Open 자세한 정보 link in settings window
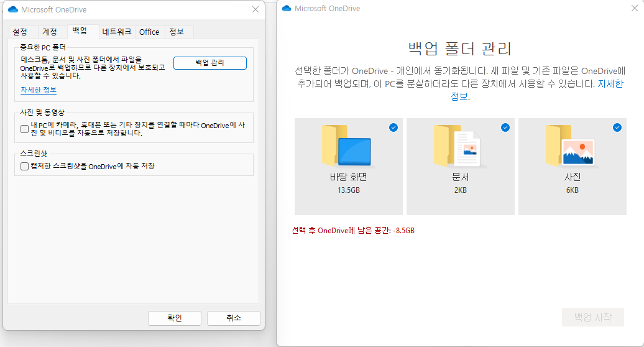The image size is (644, 347). click(x=39, y=90)
